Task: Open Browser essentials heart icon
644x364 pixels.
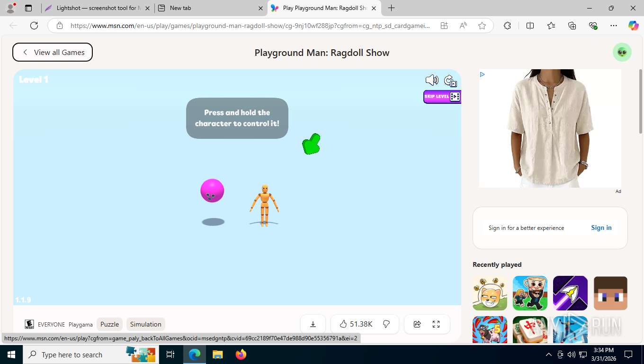Action: coord(593,26)
